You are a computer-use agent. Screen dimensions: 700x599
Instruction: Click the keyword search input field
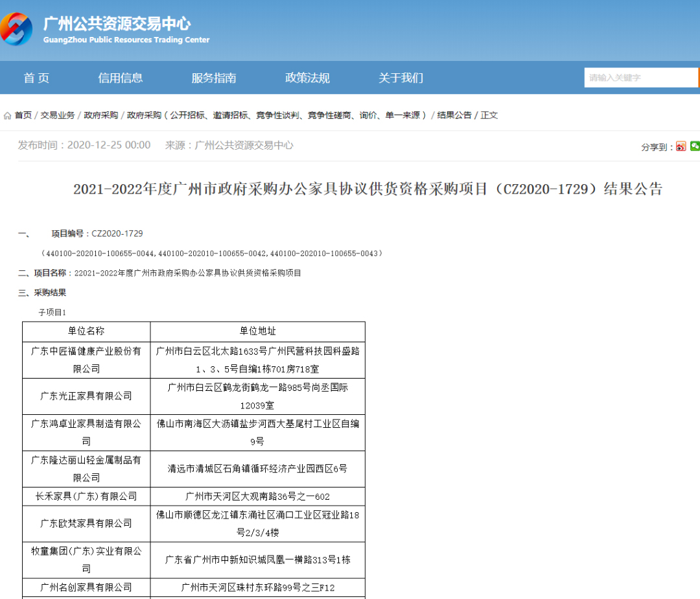pos(640,78)
